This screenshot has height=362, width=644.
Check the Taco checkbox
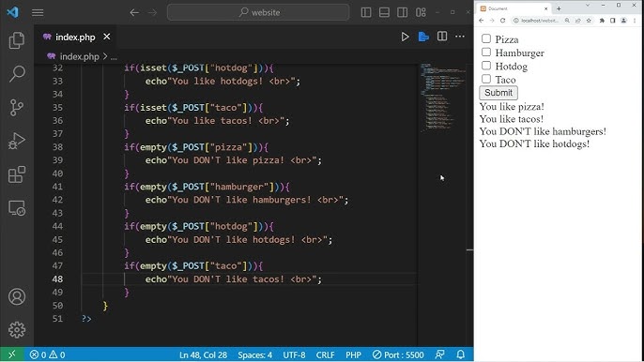pyautogui.click(x=486, y=79)
